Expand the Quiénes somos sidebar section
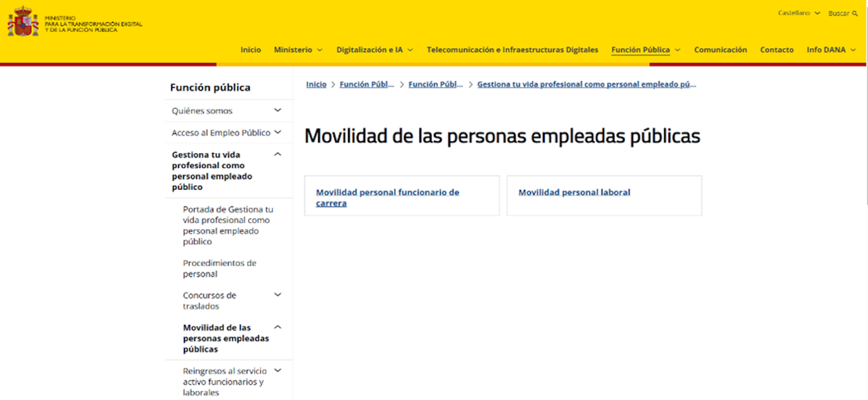The image size is (868, 400). tap(278, 110)
